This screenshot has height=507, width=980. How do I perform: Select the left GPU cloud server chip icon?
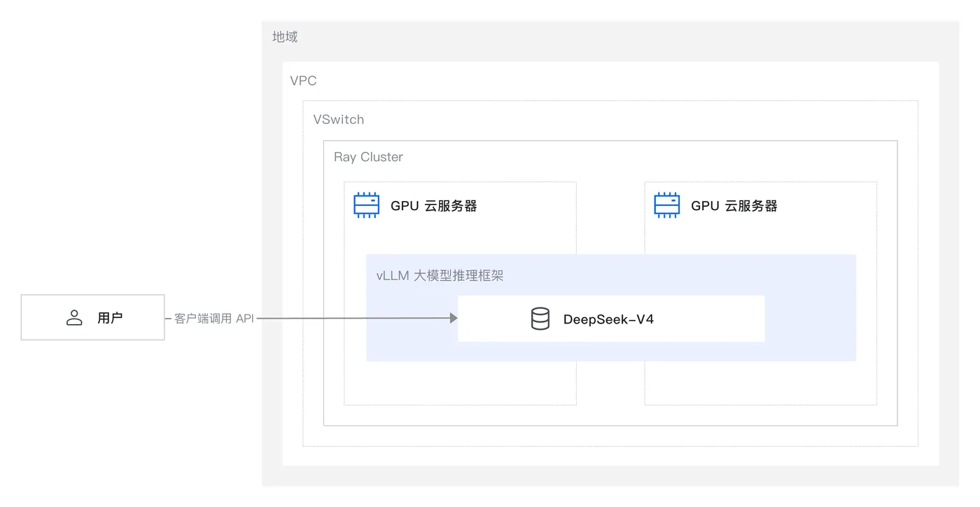[x=366, y=205]
